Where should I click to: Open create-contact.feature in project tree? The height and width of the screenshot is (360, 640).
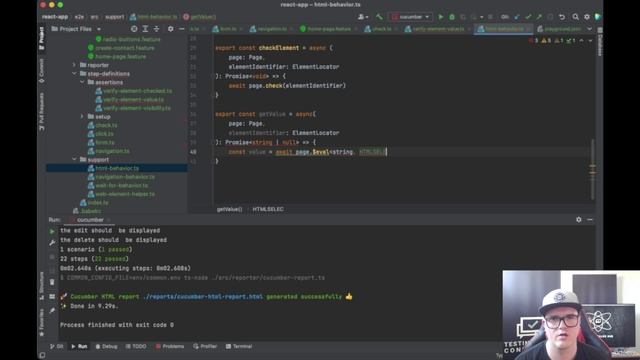pos(125,48)
